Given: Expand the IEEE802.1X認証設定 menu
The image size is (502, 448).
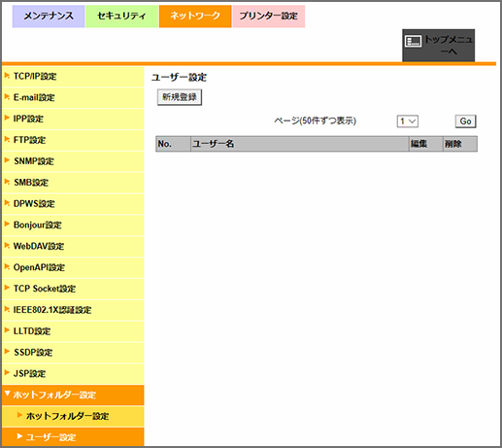Looking at the screenshot, I should click(x=73, y=310).
